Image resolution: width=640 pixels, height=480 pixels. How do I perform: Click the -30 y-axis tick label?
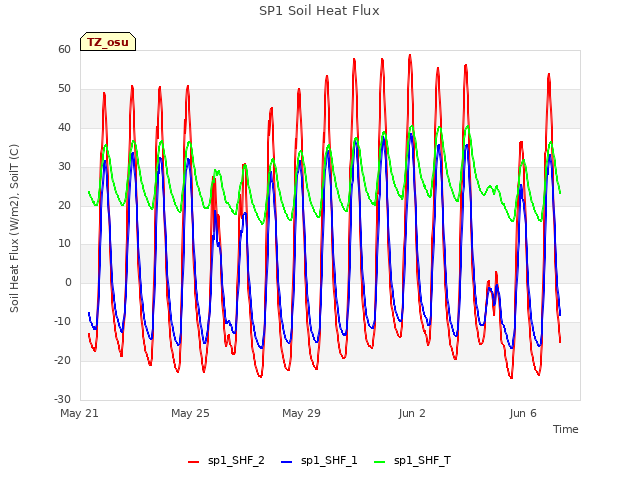[x=62, y=399]
